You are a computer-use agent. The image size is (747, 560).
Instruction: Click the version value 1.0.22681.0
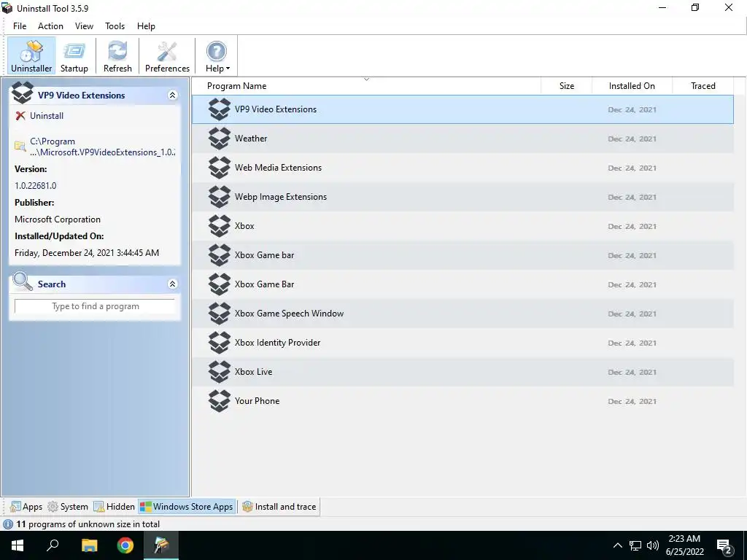35,186
